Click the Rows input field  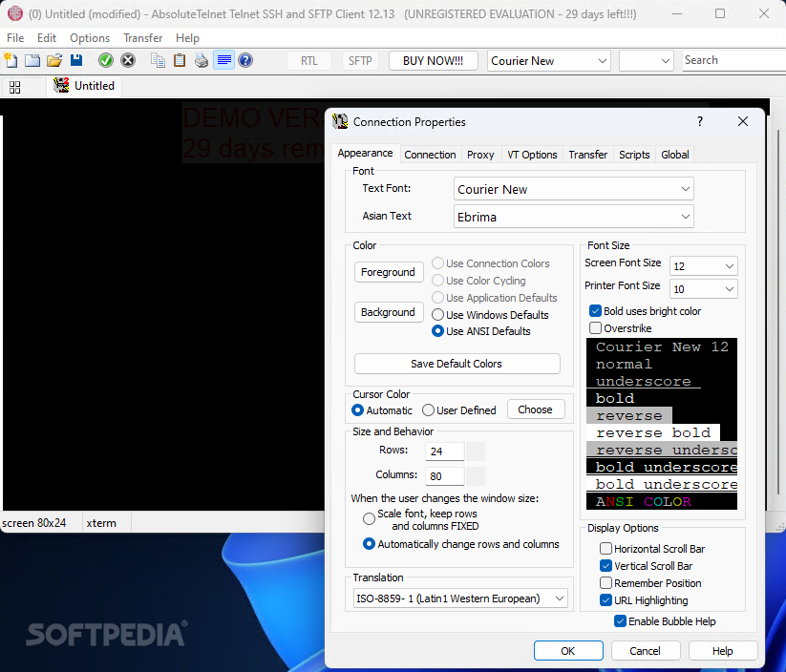click(x=445, y=451)
